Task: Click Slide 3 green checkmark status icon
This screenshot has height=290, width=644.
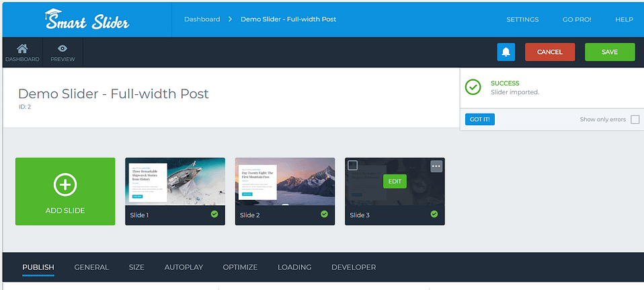Action: 434,214
